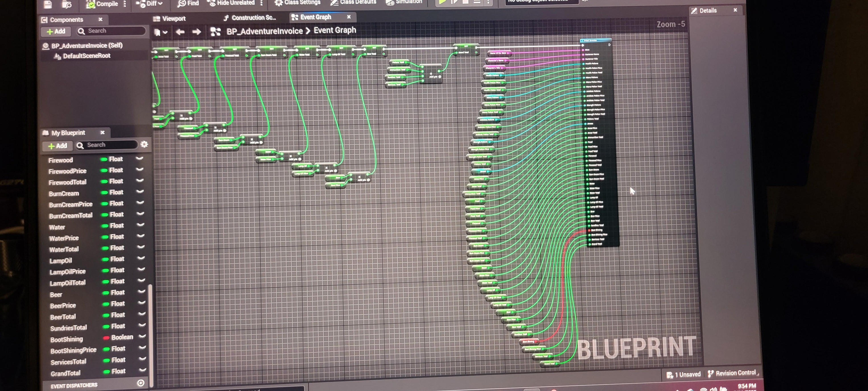Switch to the Viewport tab
868x391 pixels.
170,19
